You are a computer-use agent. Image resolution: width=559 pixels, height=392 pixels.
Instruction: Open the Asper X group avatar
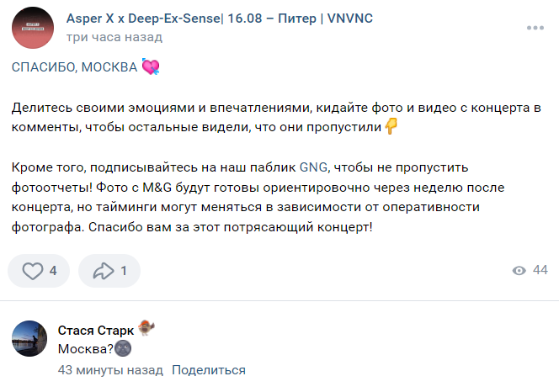[x=34, y=28]
